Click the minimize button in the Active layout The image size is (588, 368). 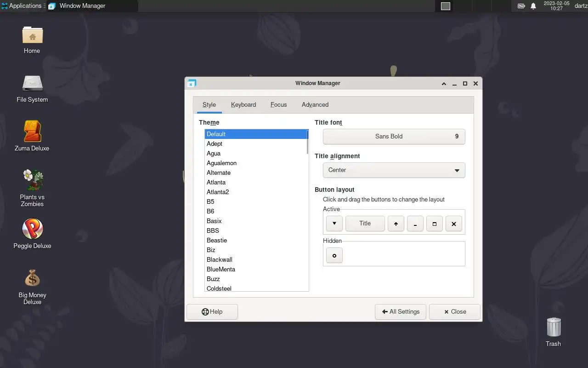point(415,224)
